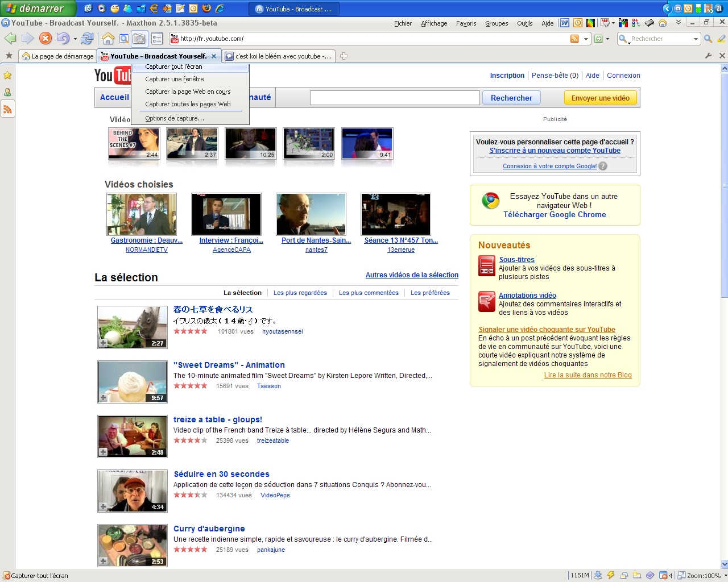
Task: Go back with the green Back arrow
Action: coord(10,39)
